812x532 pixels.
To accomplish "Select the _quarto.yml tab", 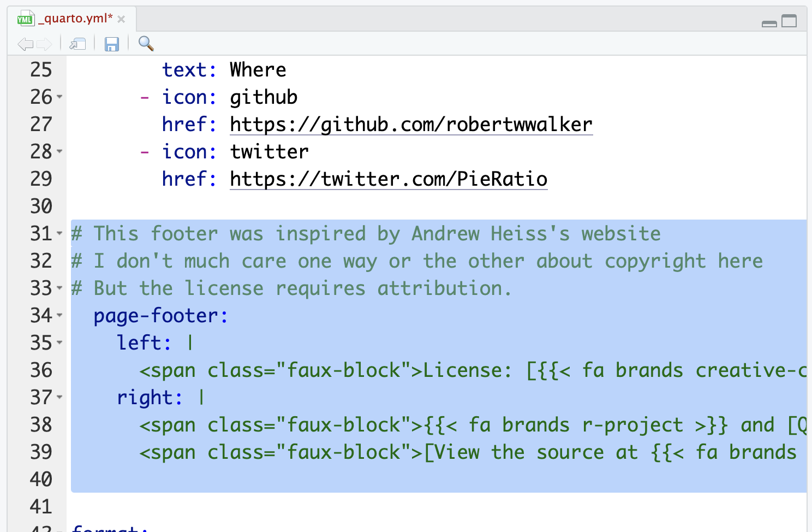I will (75, 19).
